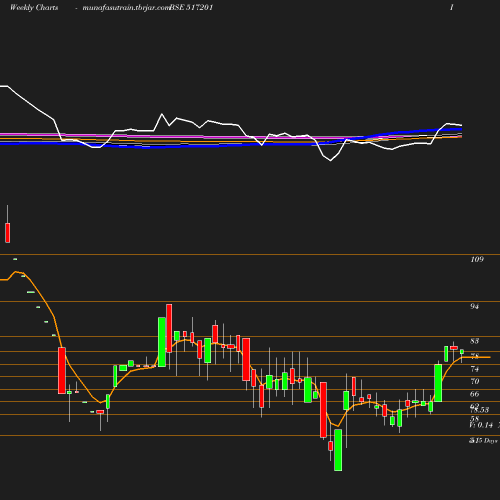Click the 109 price axis label
Screen dimensions: 500x500
click(477, 259)
